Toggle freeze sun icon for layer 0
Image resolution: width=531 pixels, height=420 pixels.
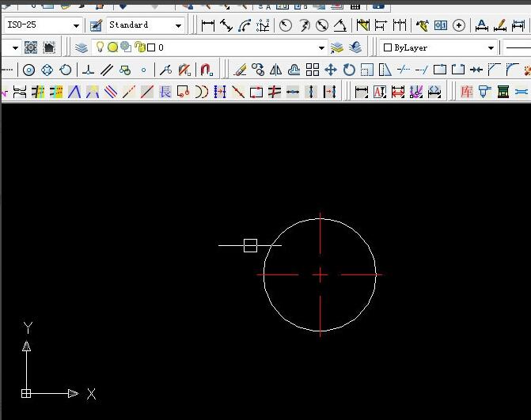[112, 47]
